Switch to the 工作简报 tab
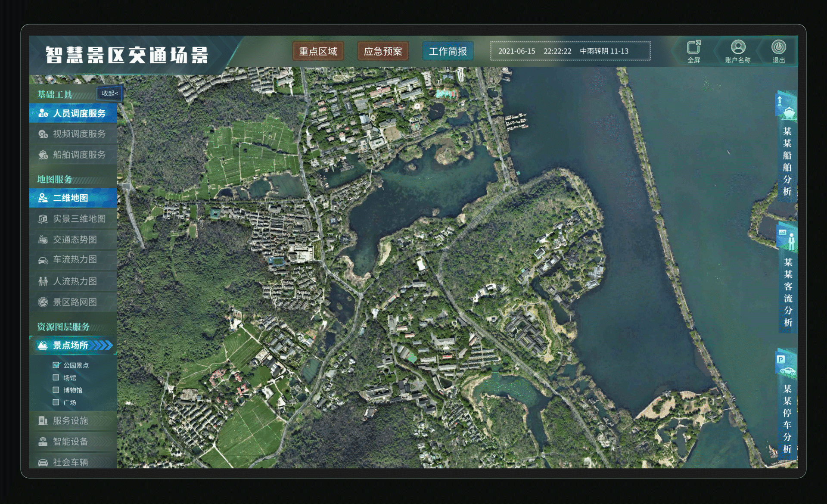 tap(448, 51)
